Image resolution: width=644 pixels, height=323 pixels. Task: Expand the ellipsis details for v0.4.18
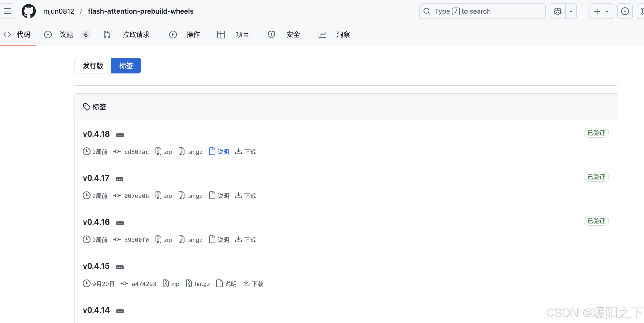point(120,135)
